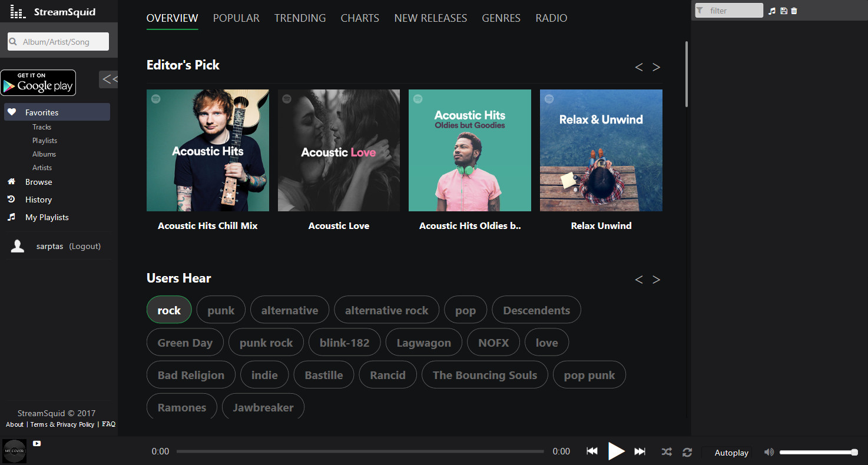Open the Trending tab
868x465 pixels.
point(300,18)
